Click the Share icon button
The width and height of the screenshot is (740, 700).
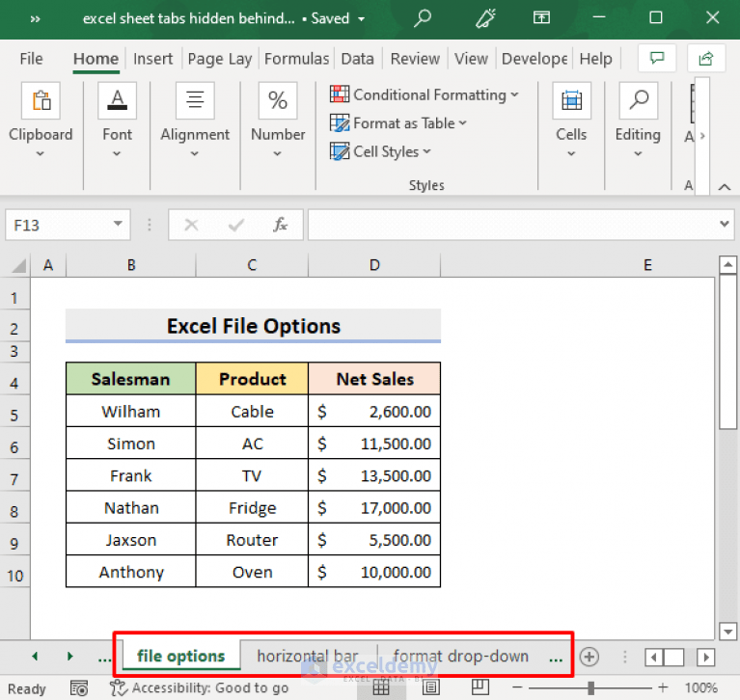point(706,59)
